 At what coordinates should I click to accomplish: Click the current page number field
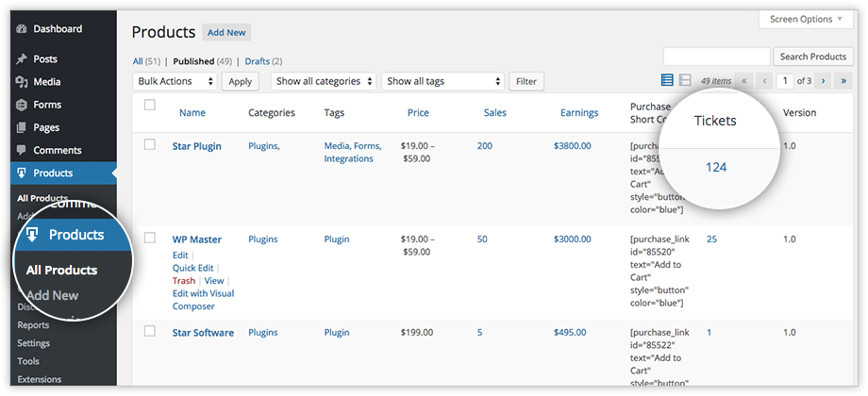(784, 81)
